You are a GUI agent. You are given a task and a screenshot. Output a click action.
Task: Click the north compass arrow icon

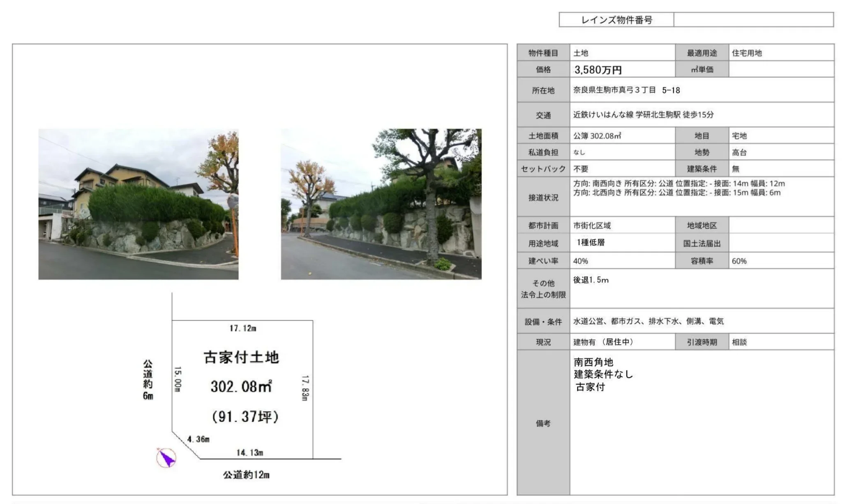click(x=166, y=458)
